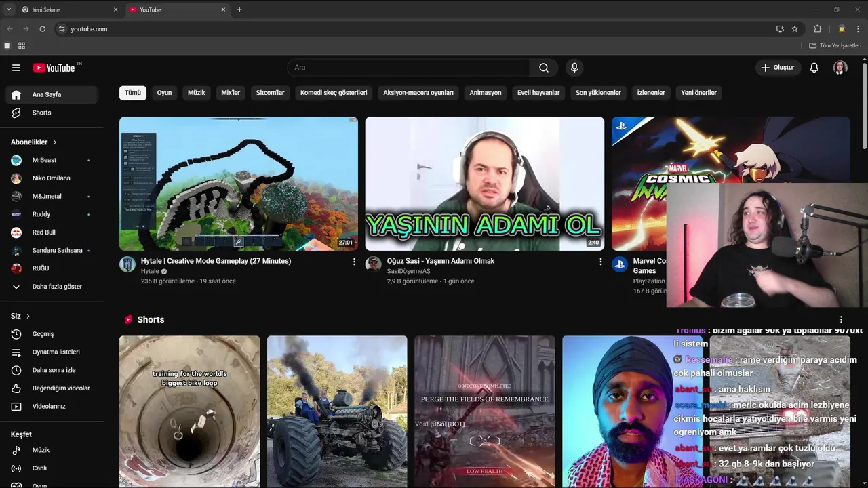Open Müzik under Keşfet
The width and height of the screenshot is (868, 488).
[52, 450]
